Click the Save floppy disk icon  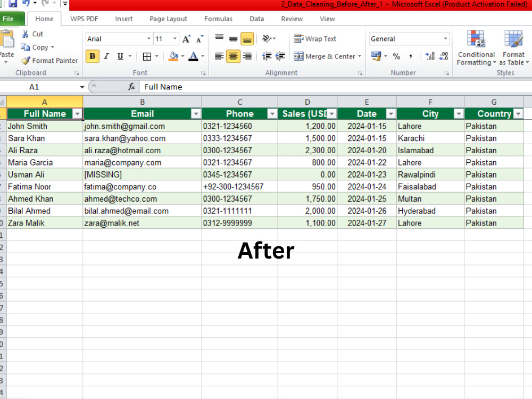click(13, 4)
